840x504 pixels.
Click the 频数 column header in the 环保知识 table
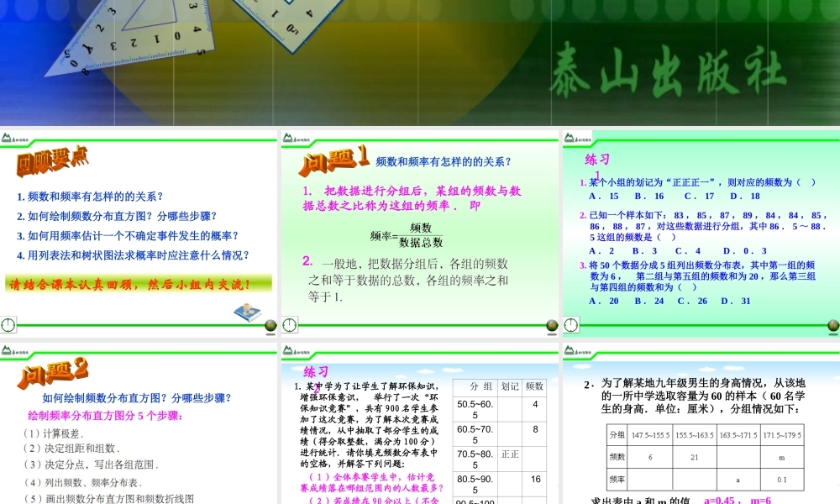(534, 386)
